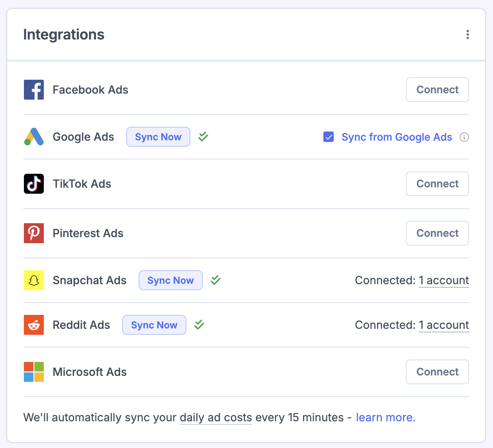Open Reddit Ads '1 account' link

pos(444,325)
